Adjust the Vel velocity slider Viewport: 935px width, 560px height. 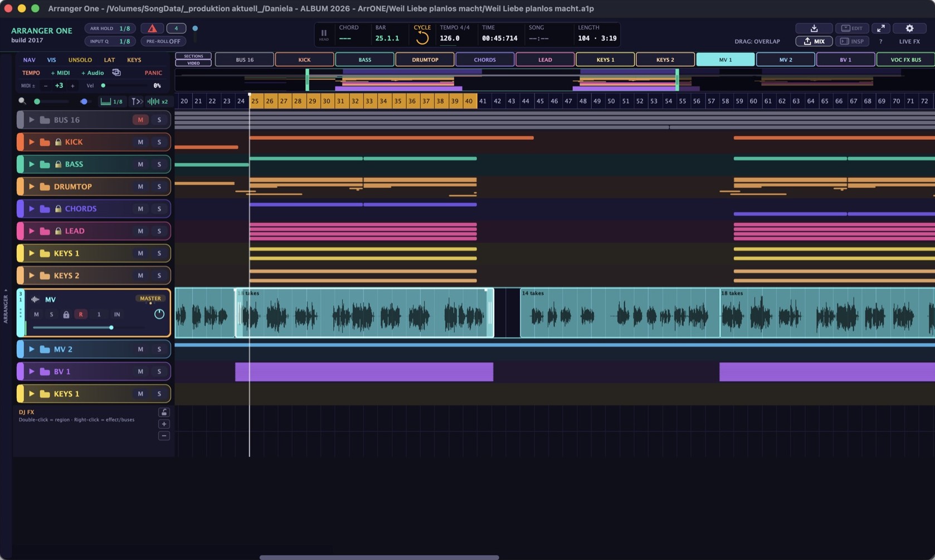click(124, 86)
